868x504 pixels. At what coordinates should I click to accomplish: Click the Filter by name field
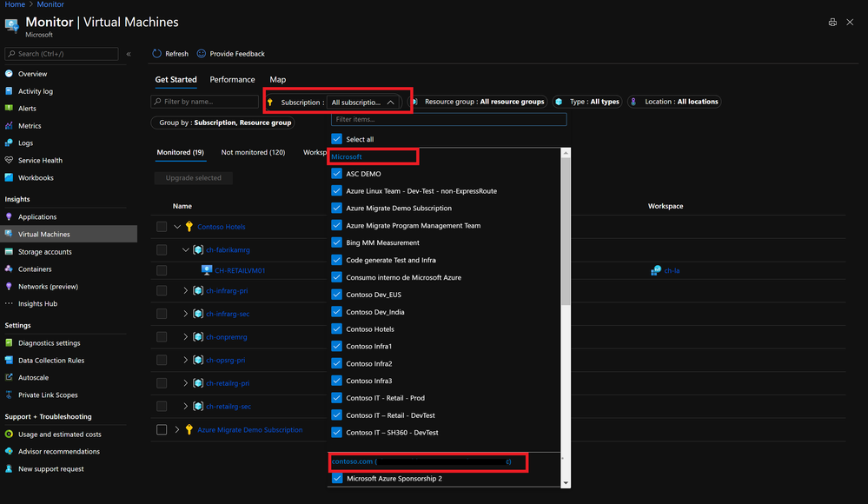(205, 102)
